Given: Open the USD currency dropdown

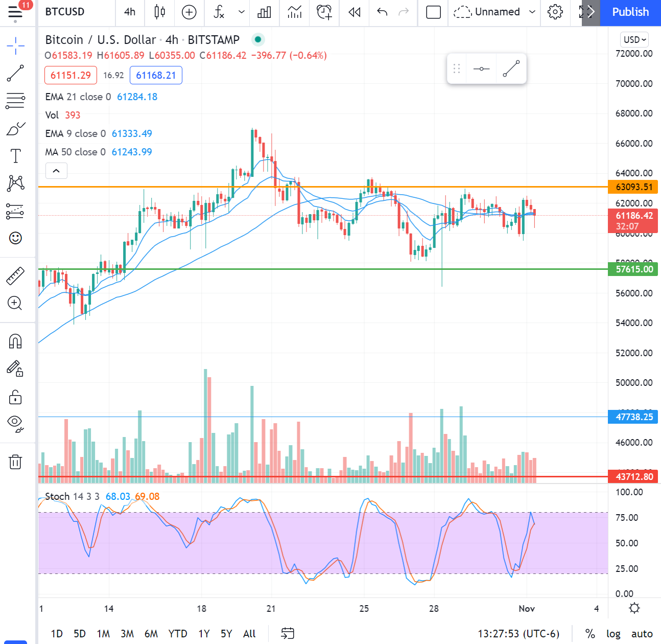Looking at the screenshot, I should (x=635, y=39).
